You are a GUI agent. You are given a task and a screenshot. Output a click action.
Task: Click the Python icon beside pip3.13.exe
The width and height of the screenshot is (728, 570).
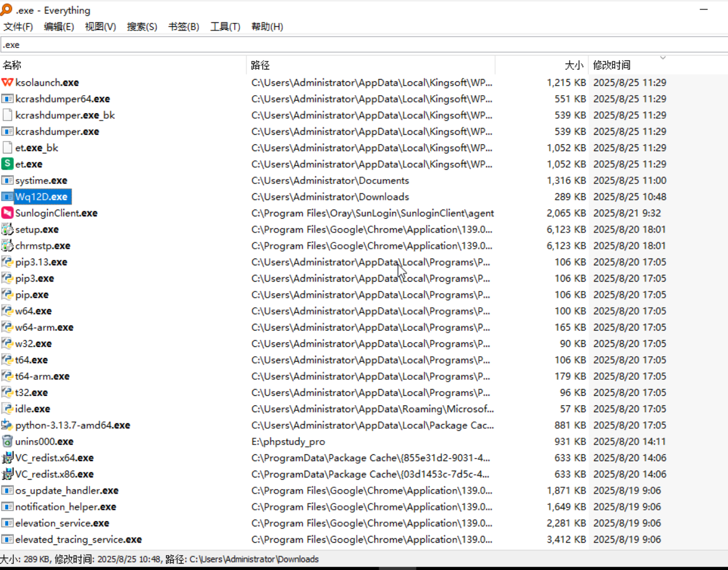(7, 262)
